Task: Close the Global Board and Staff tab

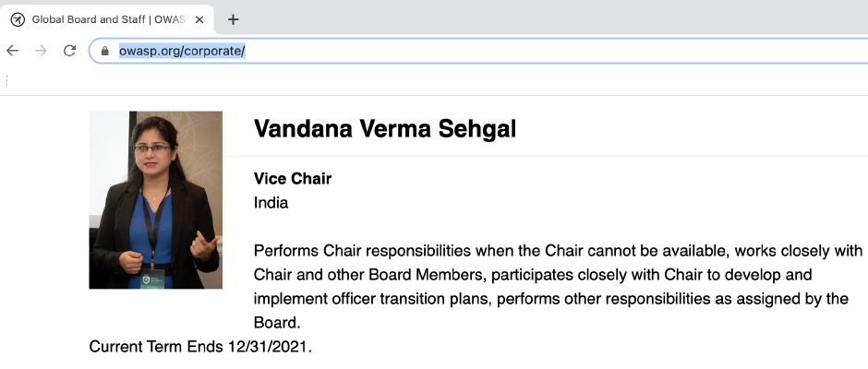Action: (x=199, y=19)
